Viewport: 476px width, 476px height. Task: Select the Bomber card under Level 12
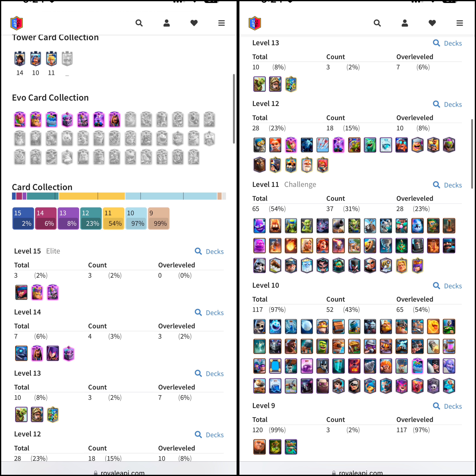coord(259,145)
